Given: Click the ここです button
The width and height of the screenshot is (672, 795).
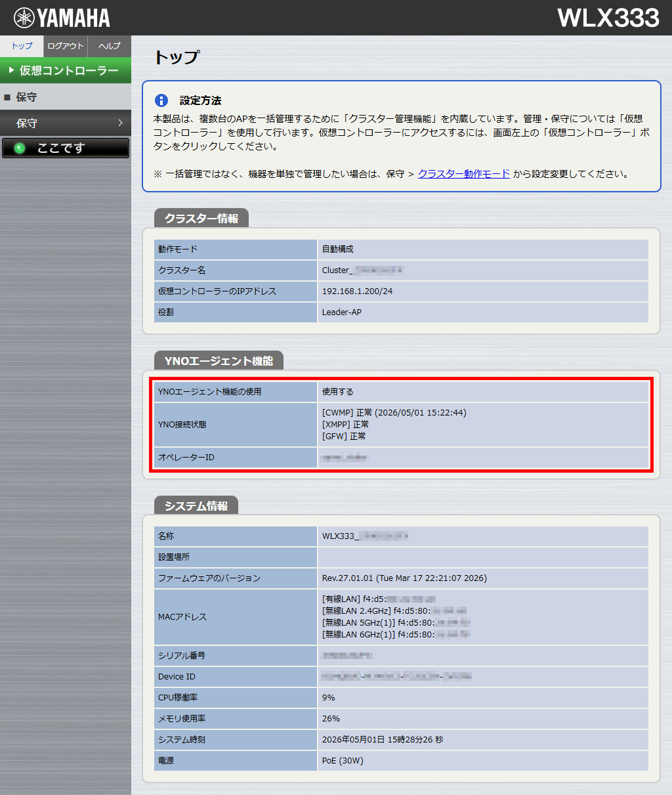Looking at the screenshot, I should [x=66, y=148].
